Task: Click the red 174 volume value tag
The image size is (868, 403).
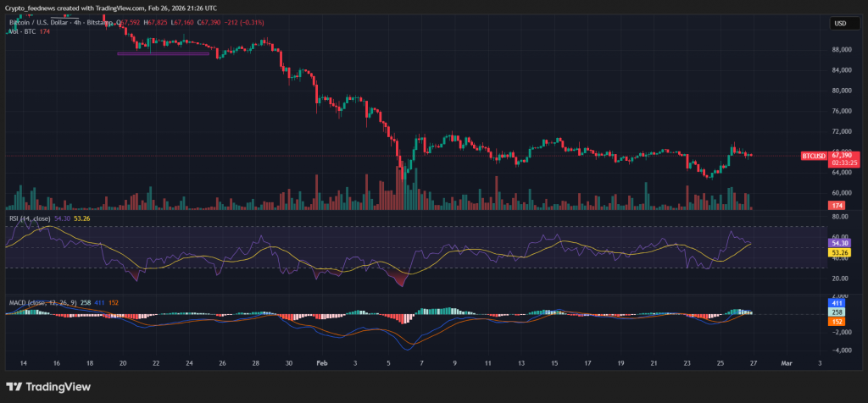Action: point(837,206)
